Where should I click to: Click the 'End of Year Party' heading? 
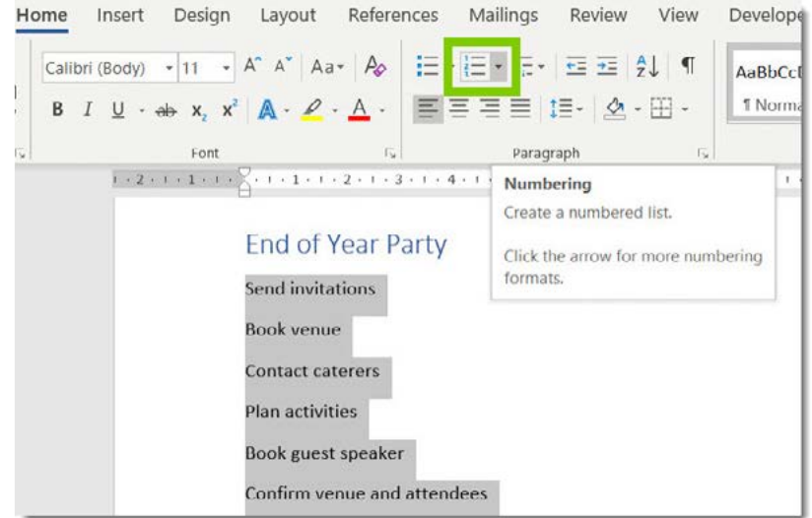point(346,244)
